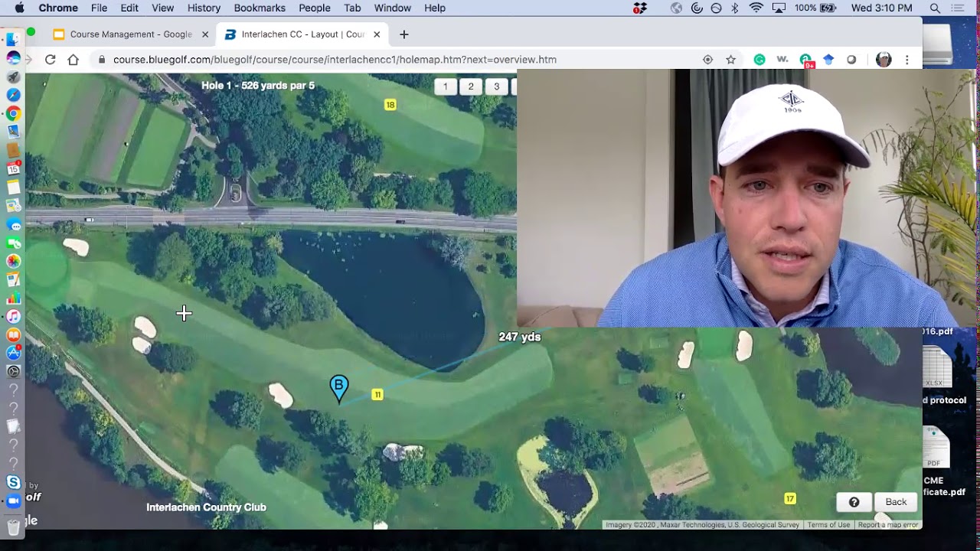
Task: Open the Help menu
Action: click(435, 8)
